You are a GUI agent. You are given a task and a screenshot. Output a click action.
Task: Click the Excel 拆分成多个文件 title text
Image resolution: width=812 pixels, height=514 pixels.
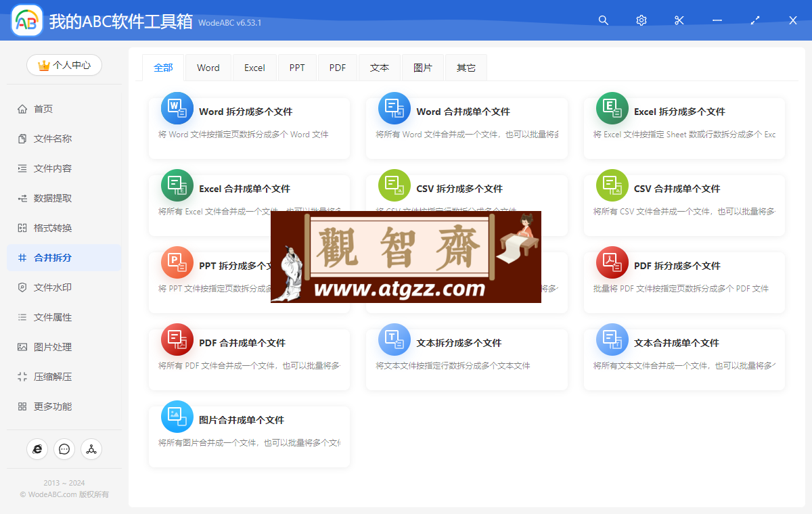679,112
